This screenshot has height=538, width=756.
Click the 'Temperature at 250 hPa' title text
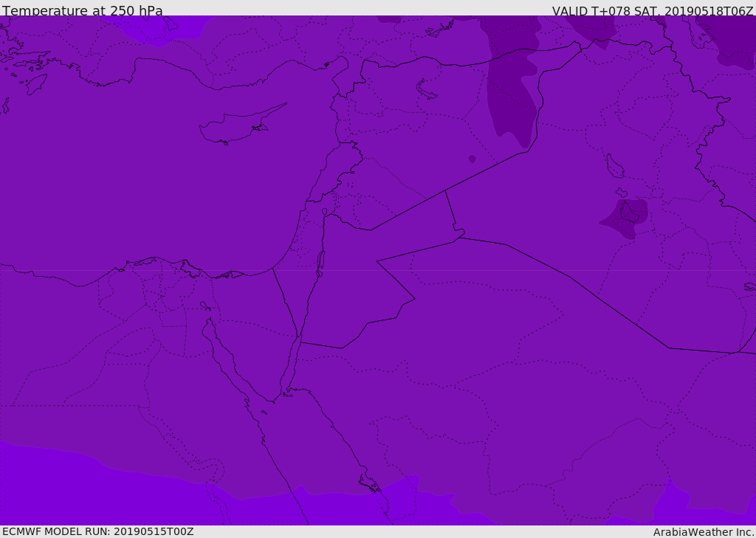(x=83, y=10)
